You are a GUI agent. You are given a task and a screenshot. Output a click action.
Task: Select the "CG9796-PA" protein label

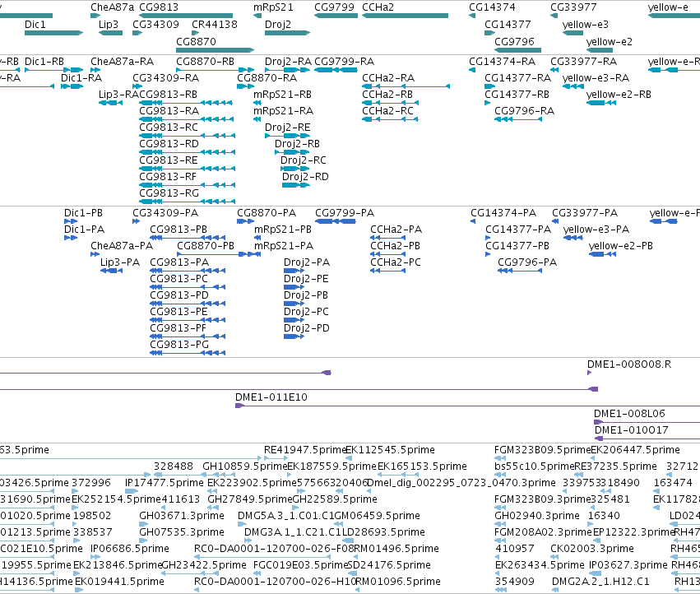527,262
